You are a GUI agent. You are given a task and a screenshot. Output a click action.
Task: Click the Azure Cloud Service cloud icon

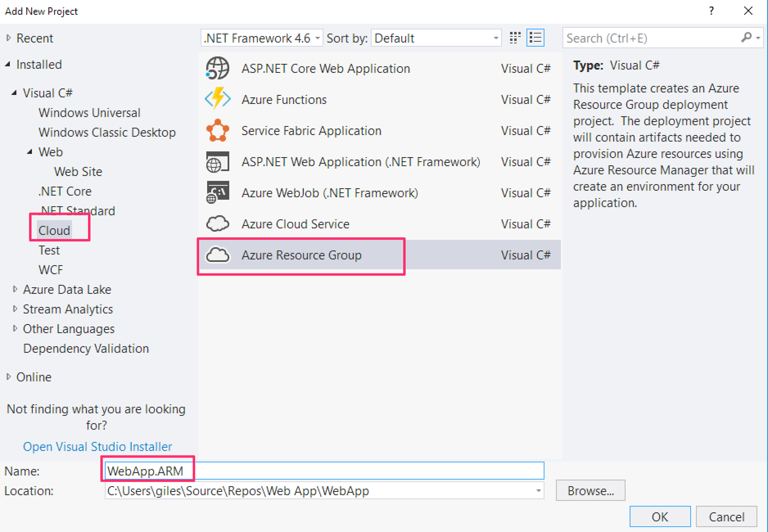coord(217,224)
